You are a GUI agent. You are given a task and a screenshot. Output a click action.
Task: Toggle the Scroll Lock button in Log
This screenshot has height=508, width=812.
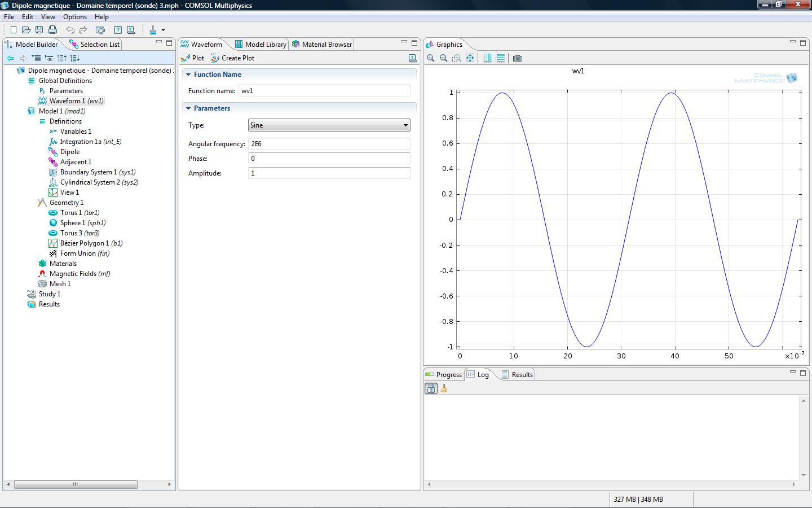[431, 388]
